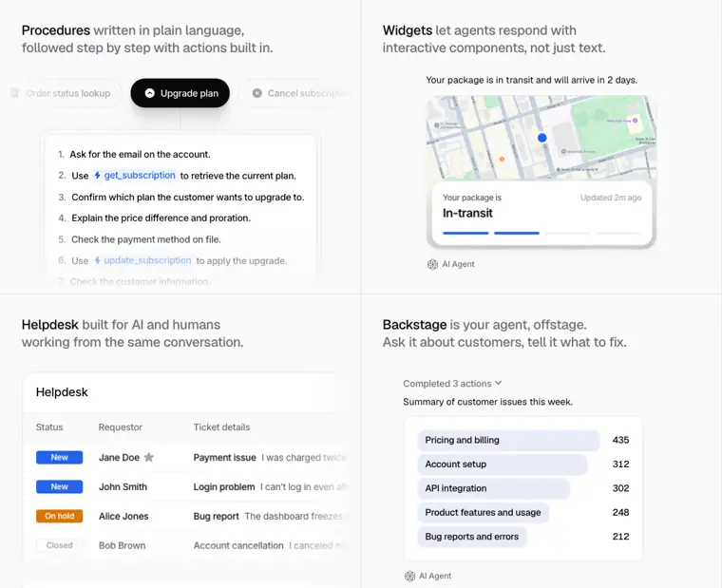The height and width of the screenshot is (588, 722).
Task: Click the Closed badge for Bob Brown
Action: coord(60,545)
